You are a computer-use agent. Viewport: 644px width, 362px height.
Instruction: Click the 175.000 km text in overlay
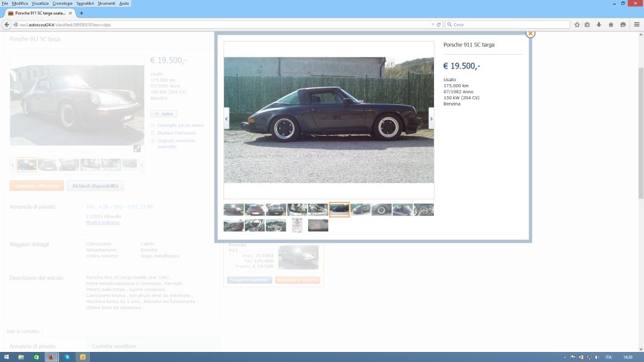456,85
